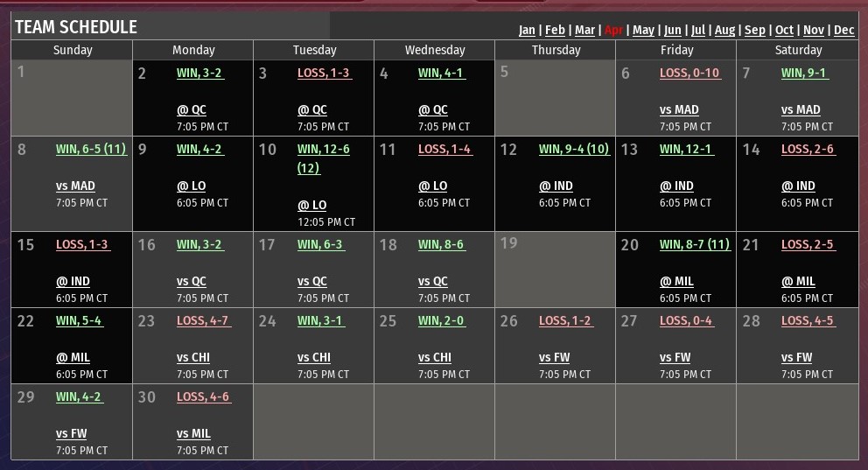Click opponent vs QC on April 18
The width and height of the screenshot is (868, 470).
[x=433, y=281]
